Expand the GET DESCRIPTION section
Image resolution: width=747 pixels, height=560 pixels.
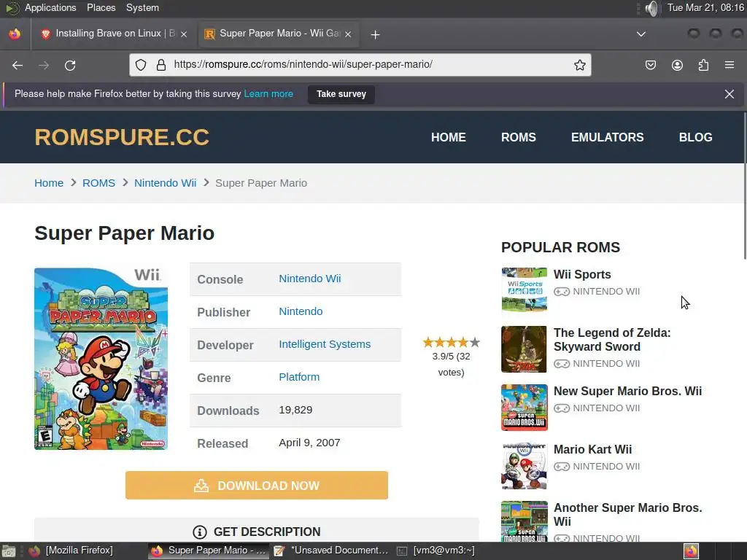point(256,530)
